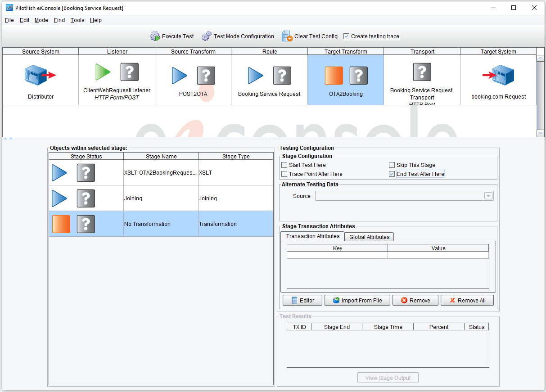This screenshot has height=392, width=546.
Task: Click question mark icon in XSLT row
Action: (x=86, y=173)
